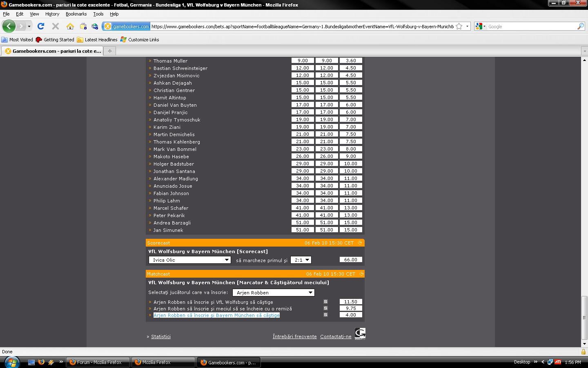Screen dimensions: 588x368
Task: Click the URL address field
Action: (x=302, y=26)
